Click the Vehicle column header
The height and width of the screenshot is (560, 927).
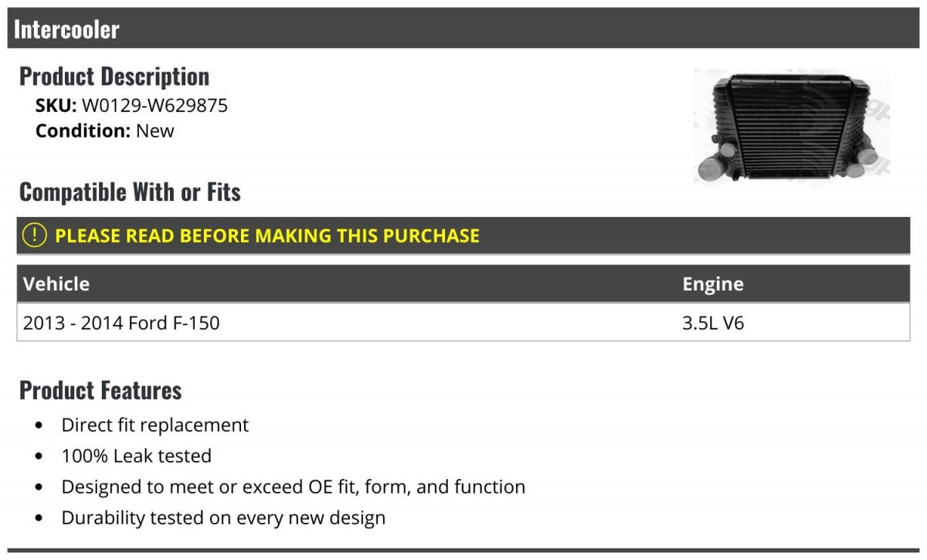[x=56, y=283]
